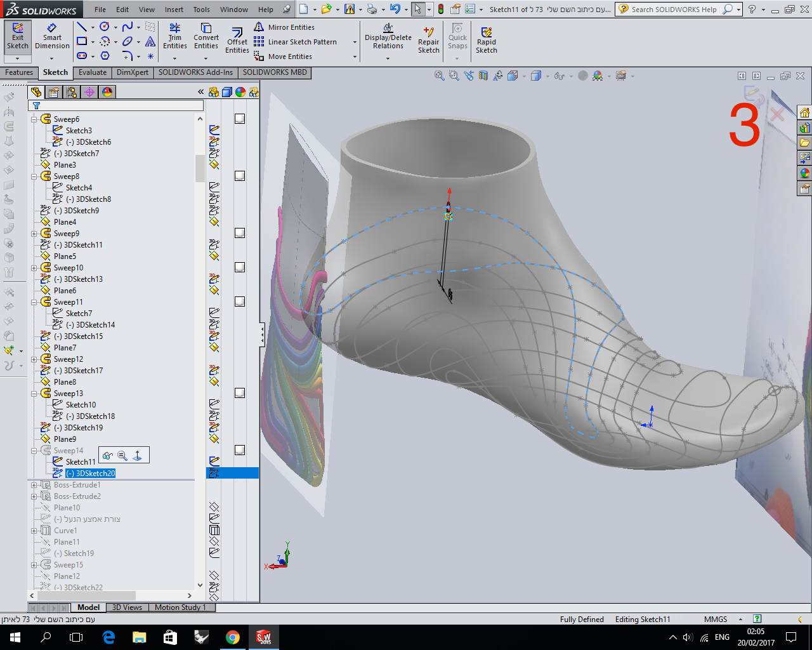This screenshot has height=650, width=812.
Task: Open Chrome from Windows taskbar
Action: click(232, 637)
